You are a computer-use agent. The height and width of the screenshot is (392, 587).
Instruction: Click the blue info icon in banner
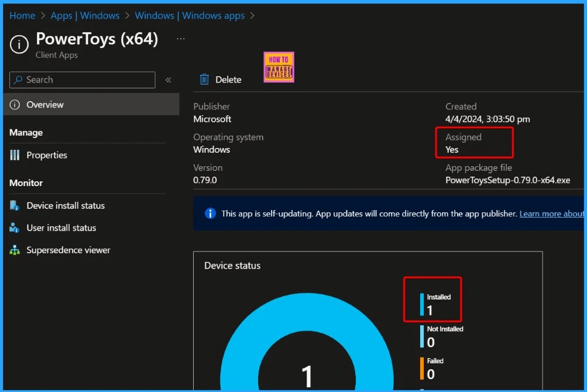point(210,214)
